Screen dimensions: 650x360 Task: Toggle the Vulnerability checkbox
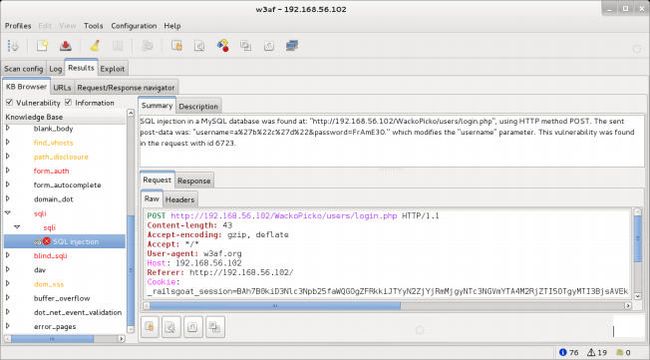9,102
